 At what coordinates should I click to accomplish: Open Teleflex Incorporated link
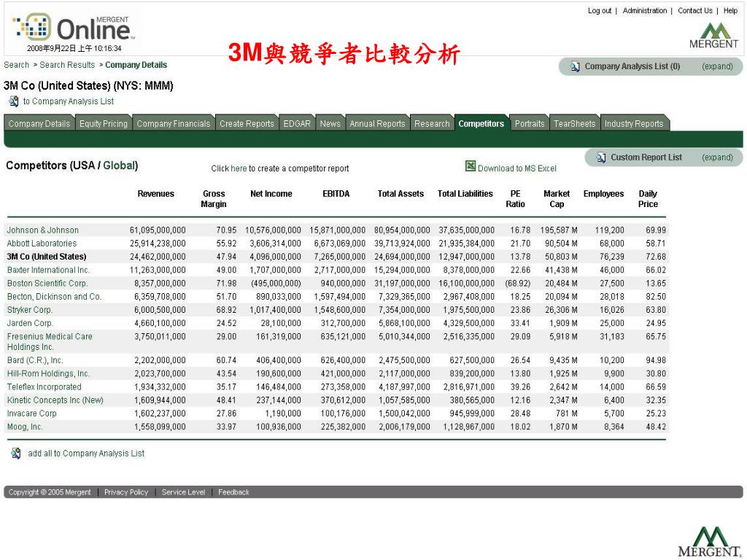pyautogui.click(x=44, y=387)
